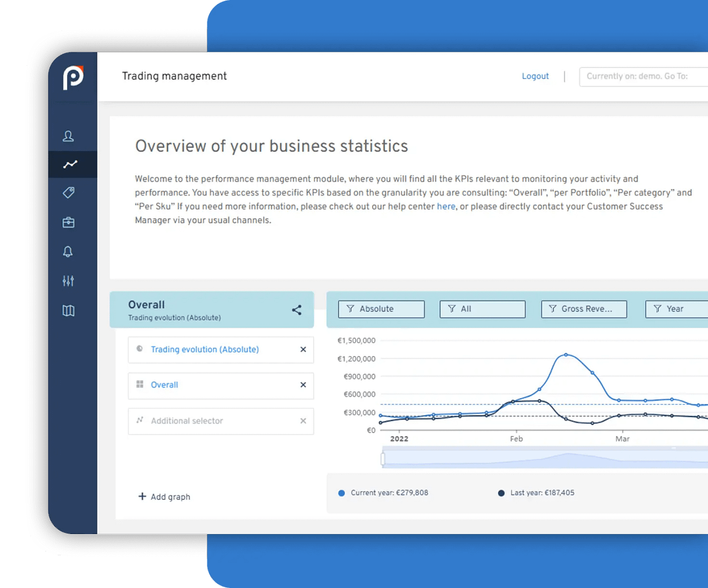Share the Overall graph via share icon
The width and height of the screenshot is (708, 588).
point(297,310)
